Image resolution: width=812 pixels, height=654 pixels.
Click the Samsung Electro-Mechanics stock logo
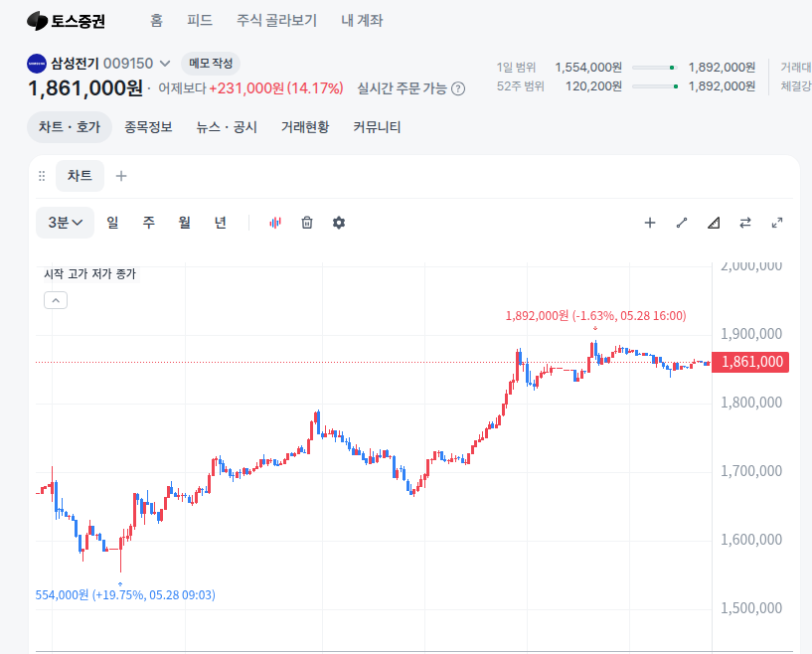tap(36, 64)
